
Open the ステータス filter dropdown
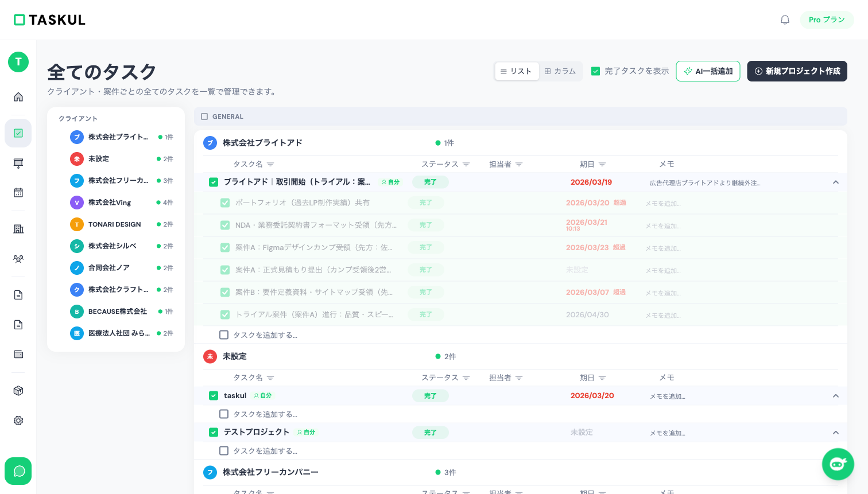coord(466,164)
